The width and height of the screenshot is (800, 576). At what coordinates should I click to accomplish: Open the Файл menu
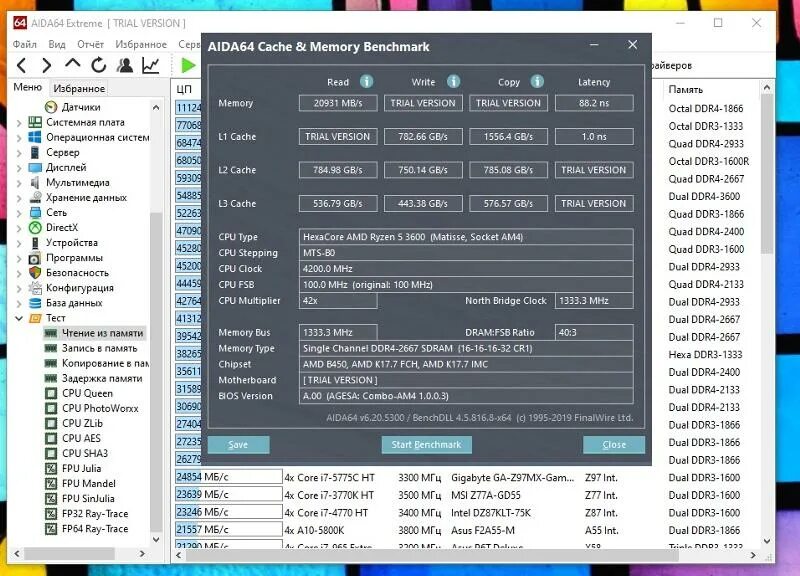pyautogui.click(x=24, y=44)
